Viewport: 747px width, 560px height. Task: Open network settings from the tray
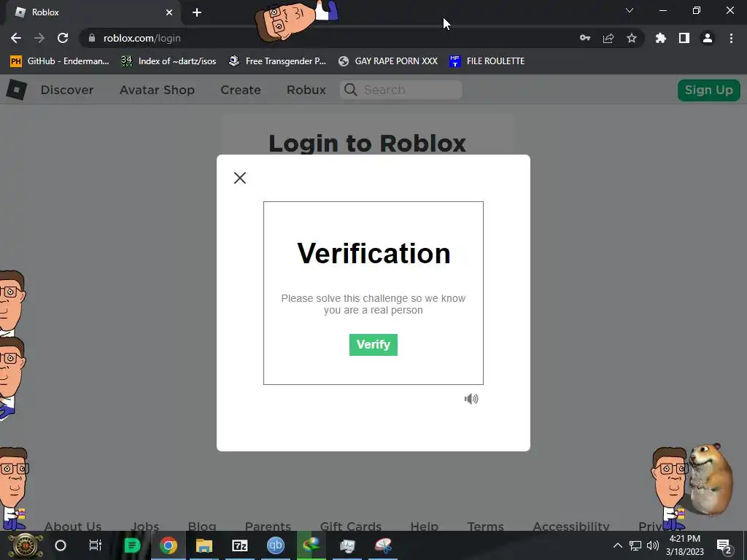click(x=635, y=545)
